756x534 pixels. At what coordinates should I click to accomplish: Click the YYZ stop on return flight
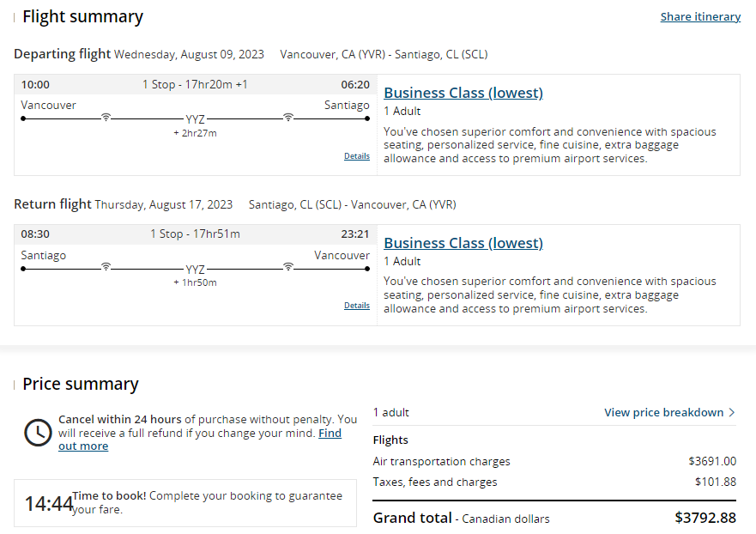click(x=196, y=269)
